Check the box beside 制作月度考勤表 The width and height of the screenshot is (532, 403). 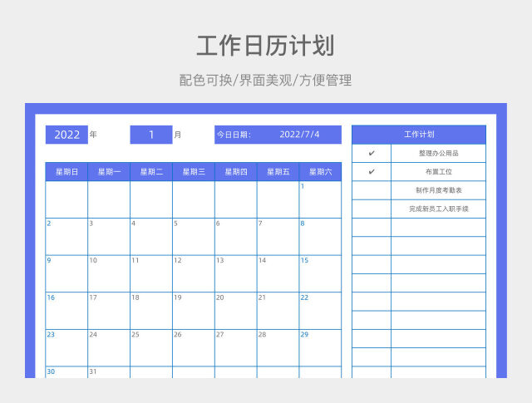tap(372, 190)
